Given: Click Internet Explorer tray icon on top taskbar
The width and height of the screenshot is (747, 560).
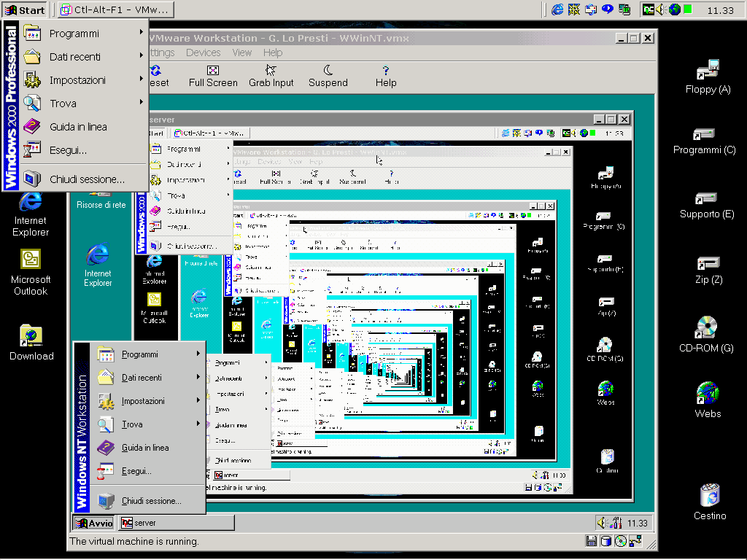Looking at the screenshot, I should pyautogui.click(x=557, y=9).
